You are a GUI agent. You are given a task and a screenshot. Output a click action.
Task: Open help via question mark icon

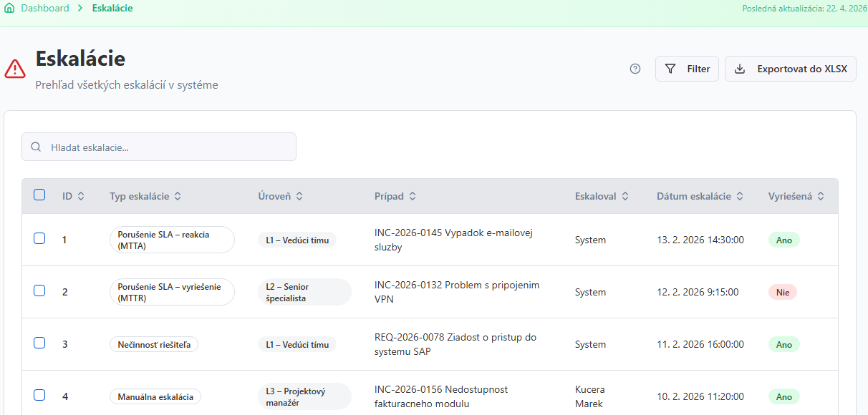(635, 69)
